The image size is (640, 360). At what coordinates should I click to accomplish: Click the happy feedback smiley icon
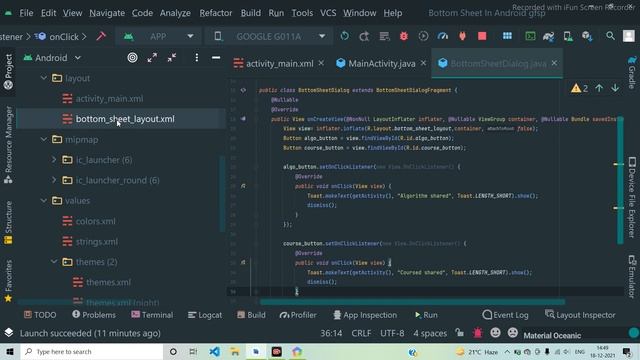pos(496,333)
